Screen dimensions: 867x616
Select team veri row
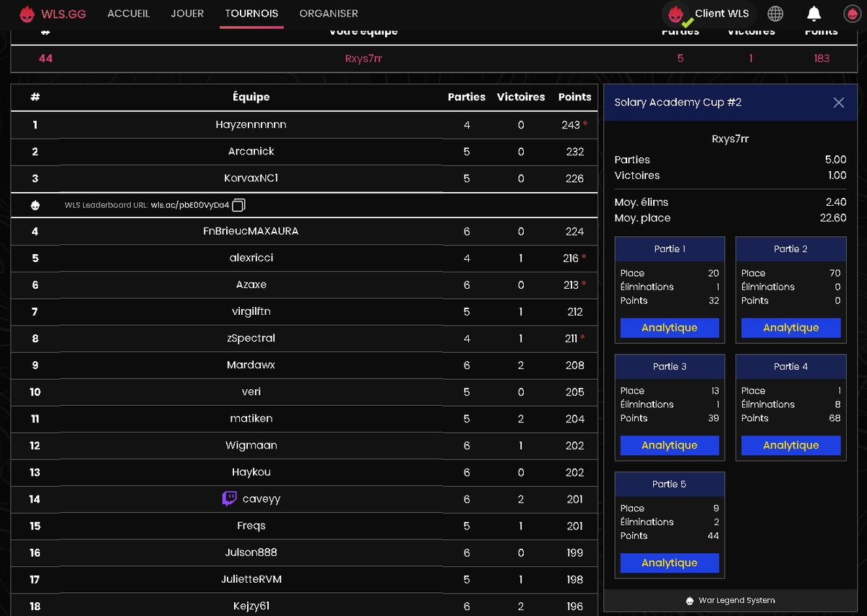(x=304, y=391)
